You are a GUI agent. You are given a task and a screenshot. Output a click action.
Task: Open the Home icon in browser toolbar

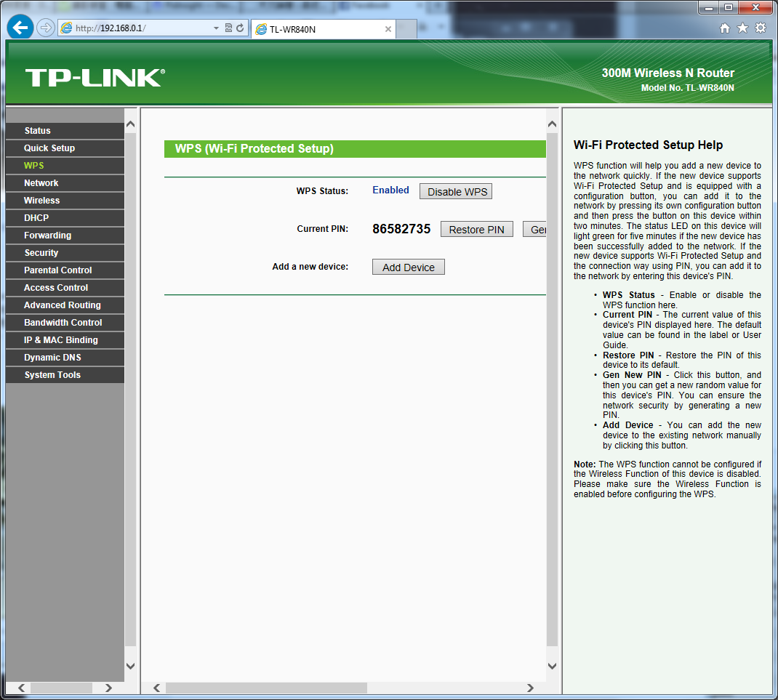click(724, 28)
